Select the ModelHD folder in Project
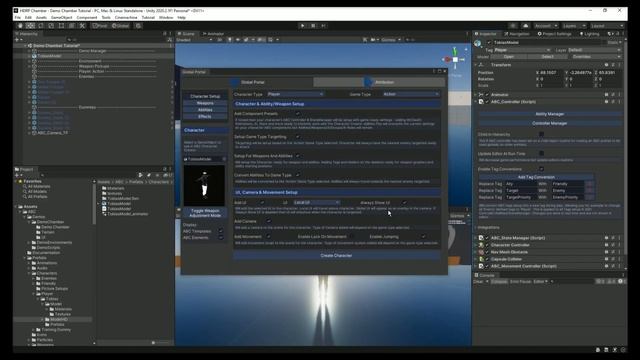This screenshot has height=360, width=640. 59,320
